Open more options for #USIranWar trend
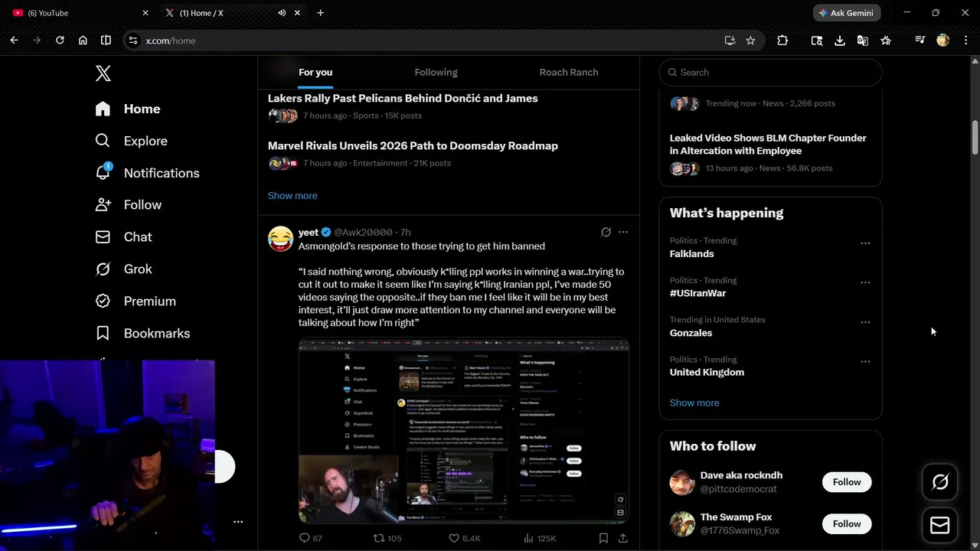The height and width of the screenshot is (551, 980). pos(865,283)
